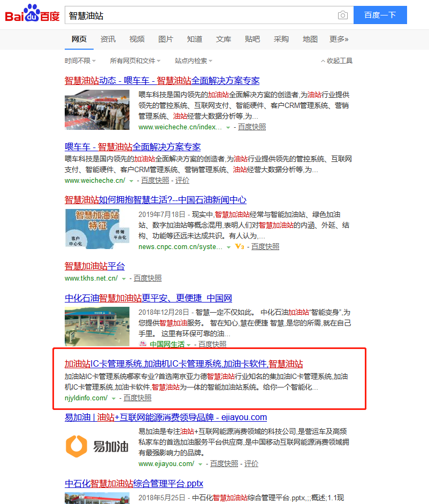Switch to the 采购 tab
Image resolution: width=429 pixels, height=504 pixels.
(281, 39)
